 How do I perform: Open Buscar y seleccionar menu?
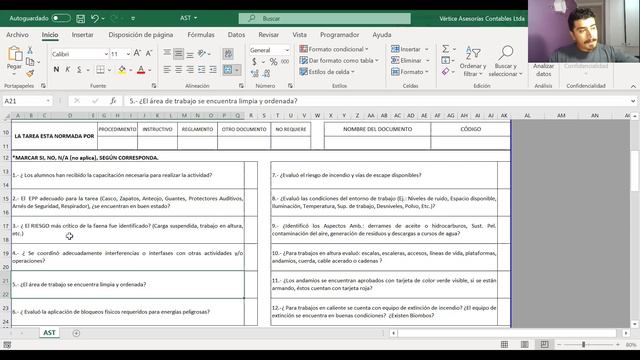click(505, 61)
